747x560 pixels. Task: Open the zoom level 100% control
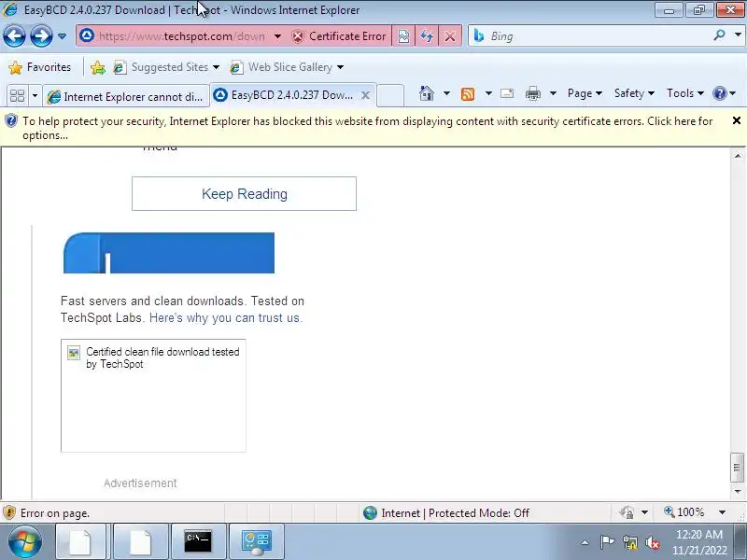click(x=684, y=512)
